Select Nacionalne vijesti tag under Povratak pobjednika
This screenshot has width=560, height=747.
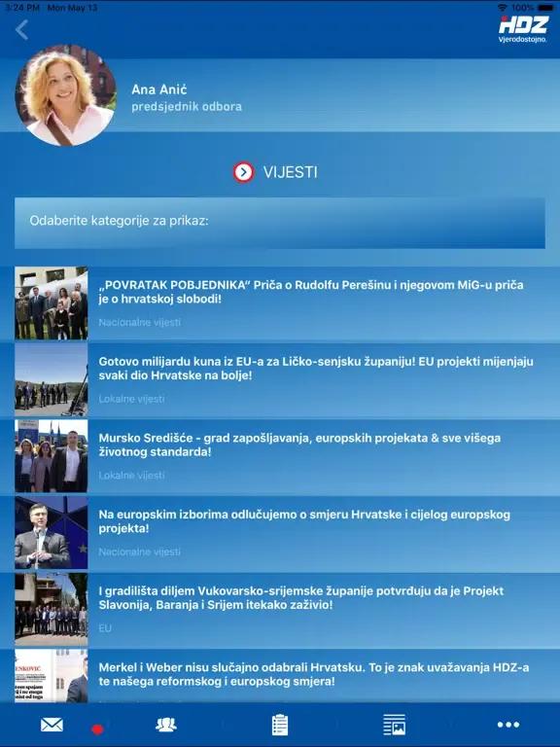140,323
